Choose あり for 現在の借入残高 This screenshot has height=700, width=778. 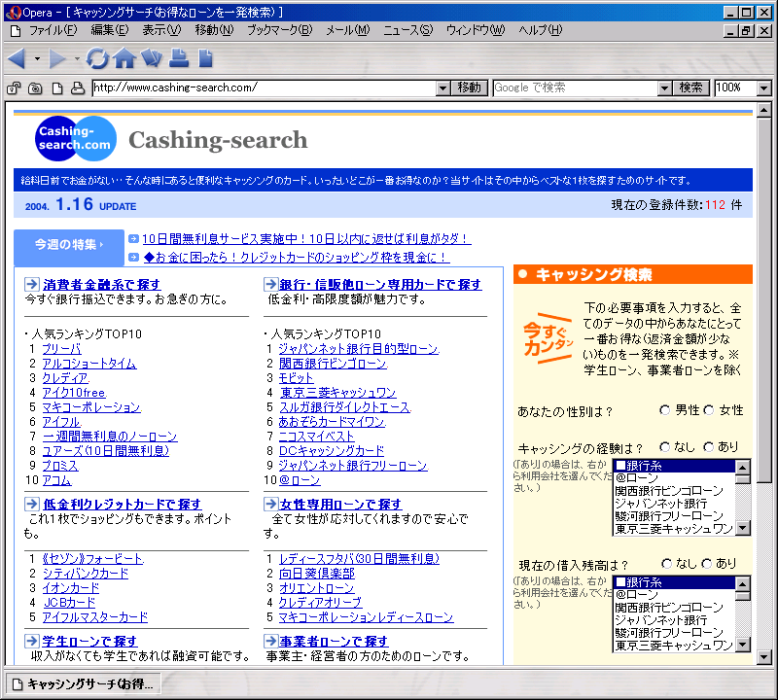pyautogui.click(x=707, y=564)
